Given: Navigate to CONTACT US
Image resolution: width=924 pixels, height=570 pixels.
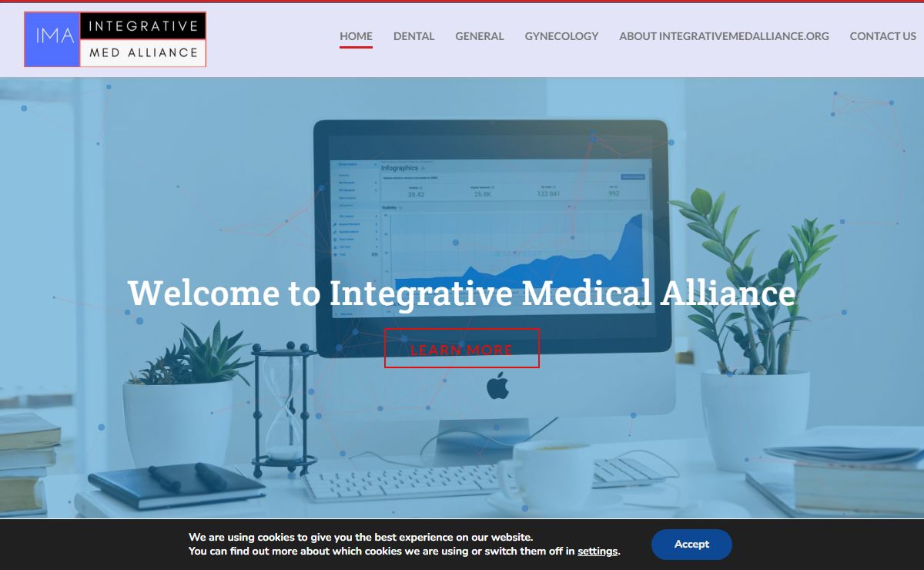Looking at the screenshot, I should pyautogui.click(x=882, y=36).
